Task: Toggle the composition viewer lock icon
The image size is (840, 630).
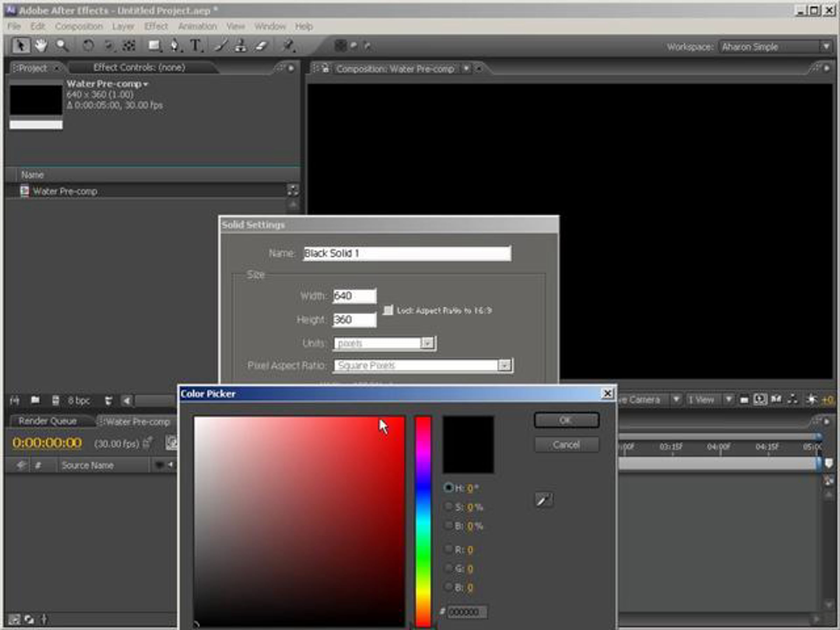Action: tap(325, 69)
